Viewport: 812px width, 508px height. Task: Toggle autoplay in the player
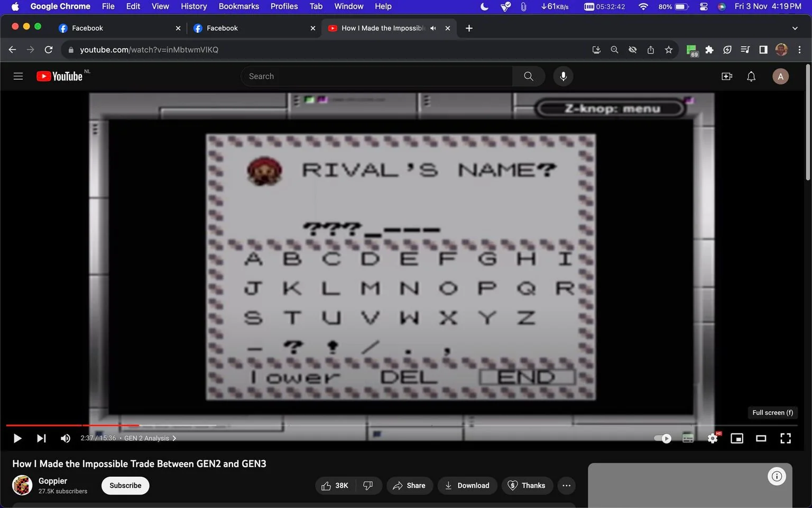click(x=662, y=438)
